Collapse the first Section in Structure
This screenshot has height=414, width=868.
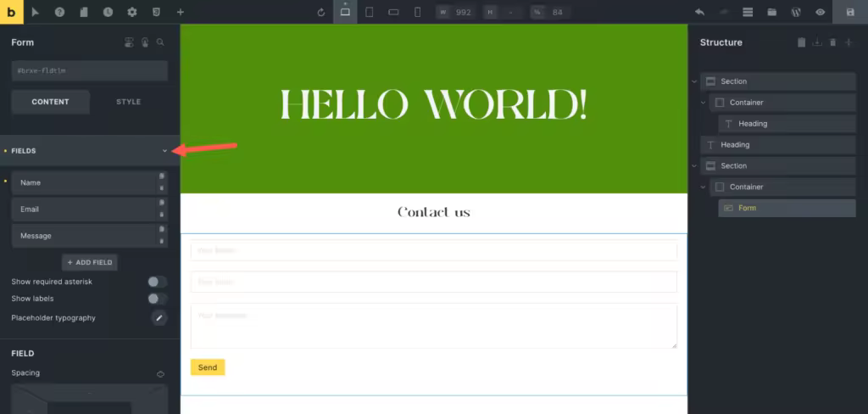click(694, 81)
